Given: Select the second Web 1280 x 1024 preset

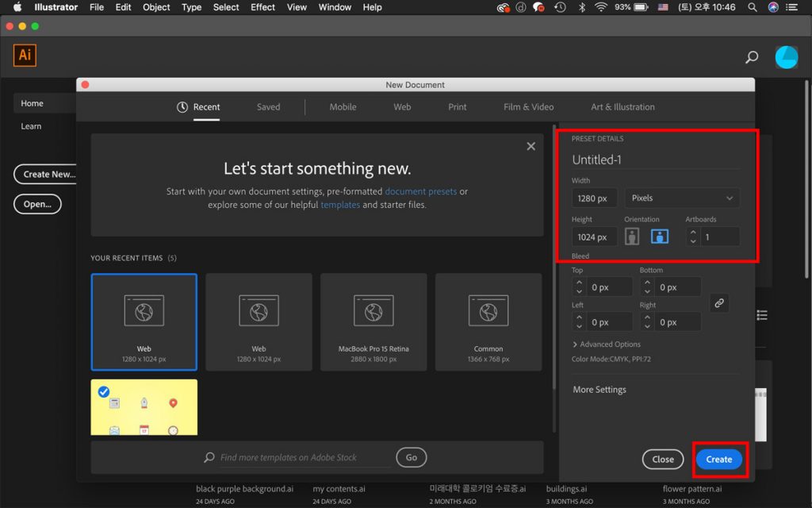Looking at the screenshot, I should (259, 322).
